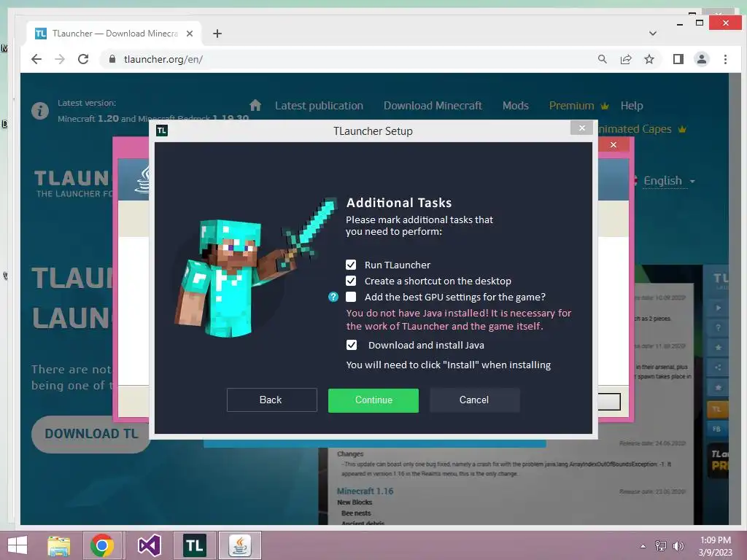Click the green Continue button
Image resolution: width=747 pixels, height=560 pixels.
point(373,400)
